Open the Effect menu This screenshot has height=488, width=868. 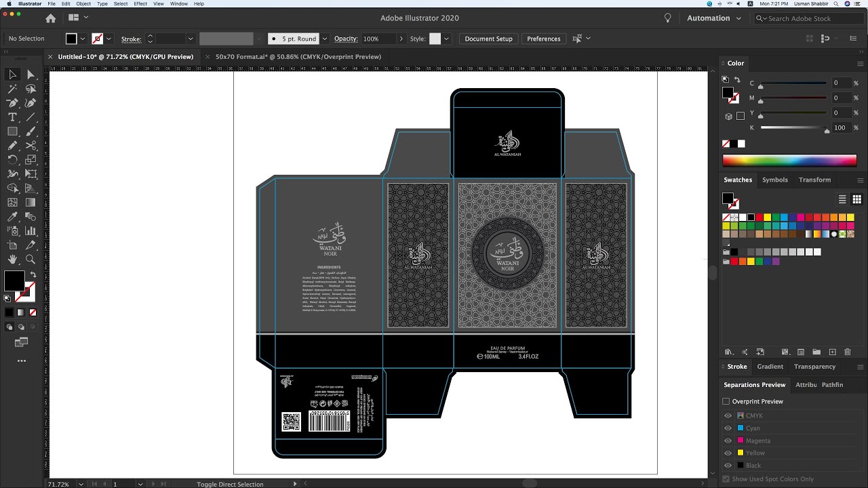(x=140, y=3)
